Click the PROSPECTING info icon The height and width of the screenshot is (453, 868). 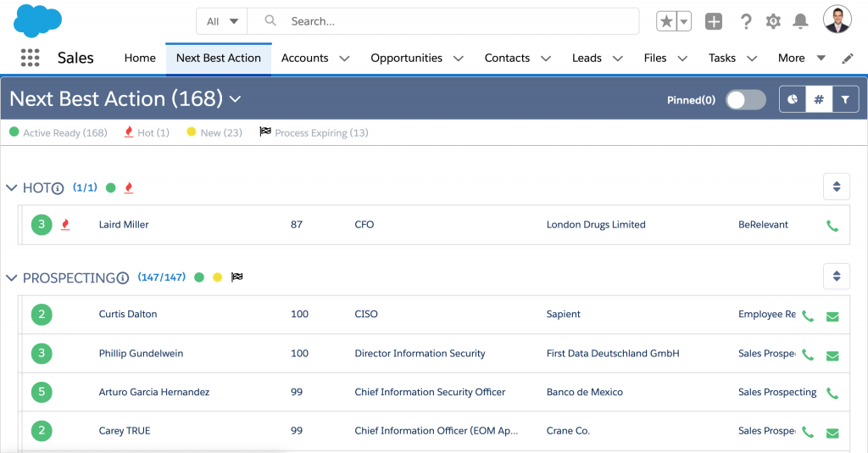(123, 278)
